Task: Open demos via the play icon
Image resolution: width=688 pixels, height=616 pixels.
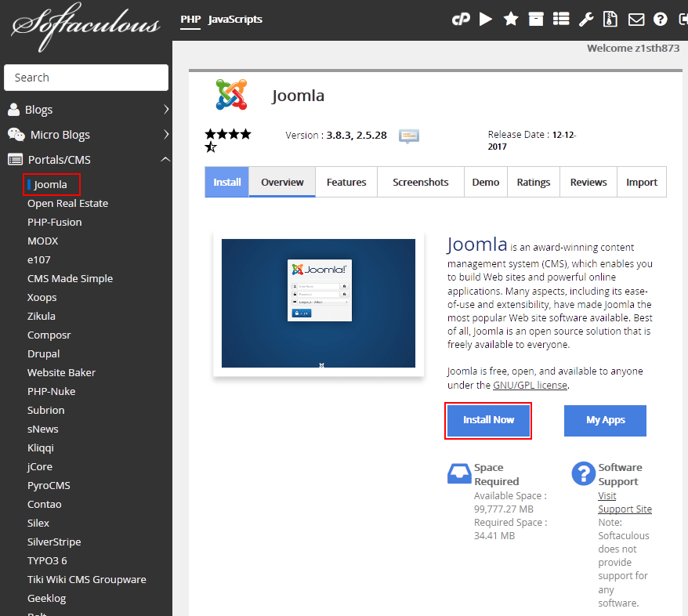Action: pyautogui.click(x=486, y=20)
